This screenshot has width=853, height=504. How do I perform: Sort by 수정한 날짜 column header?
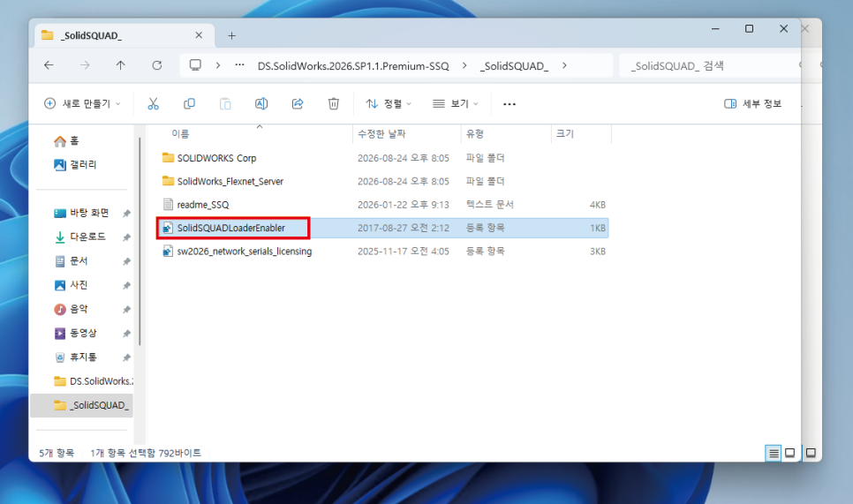381,134
